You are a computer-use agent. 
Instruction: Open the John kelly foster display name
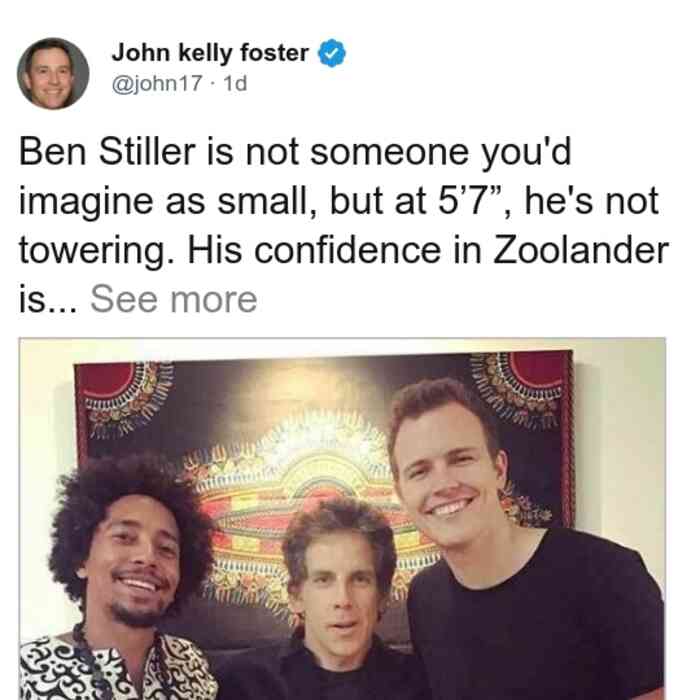pos(210,53)
